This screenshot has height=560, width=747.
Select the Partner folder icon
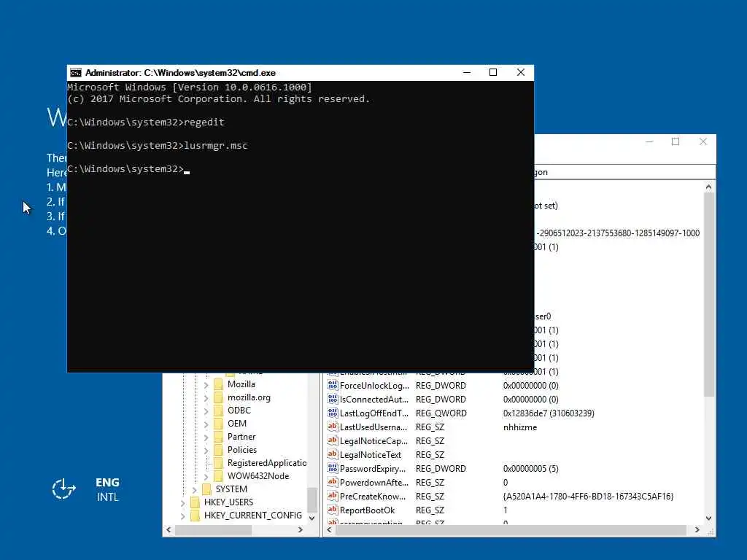click(218, 437)
